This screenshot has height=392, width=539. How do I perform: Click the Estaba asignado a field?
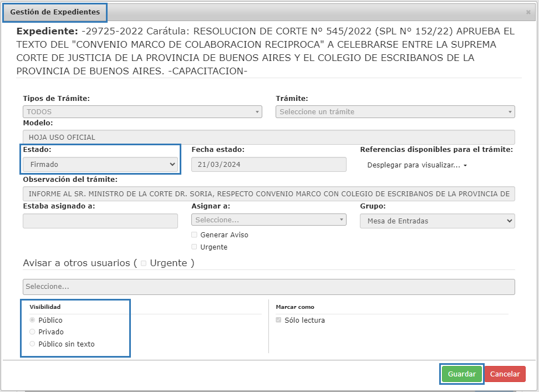tap(100, 221)
